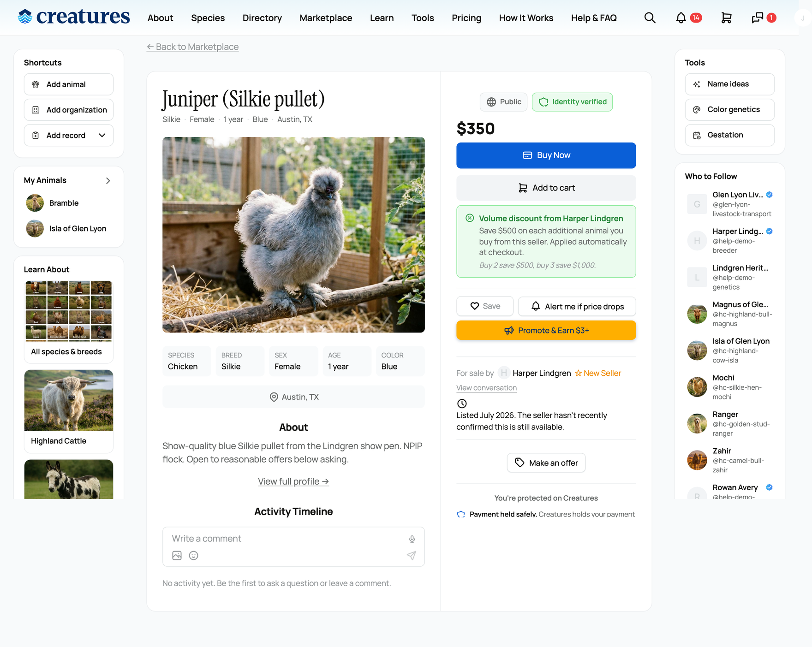Click Promote & Earn $3+
The image size is (812, 647).
click(x=546, y=330)
